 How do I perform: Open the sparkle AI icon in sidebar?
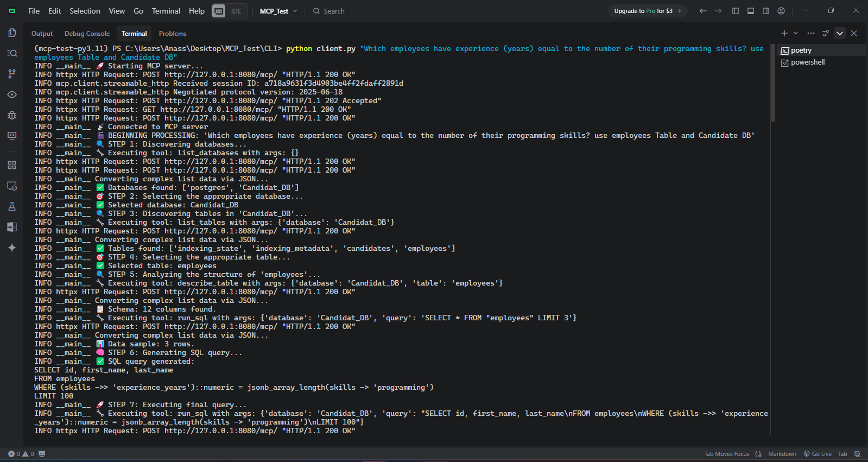[12, 248]
